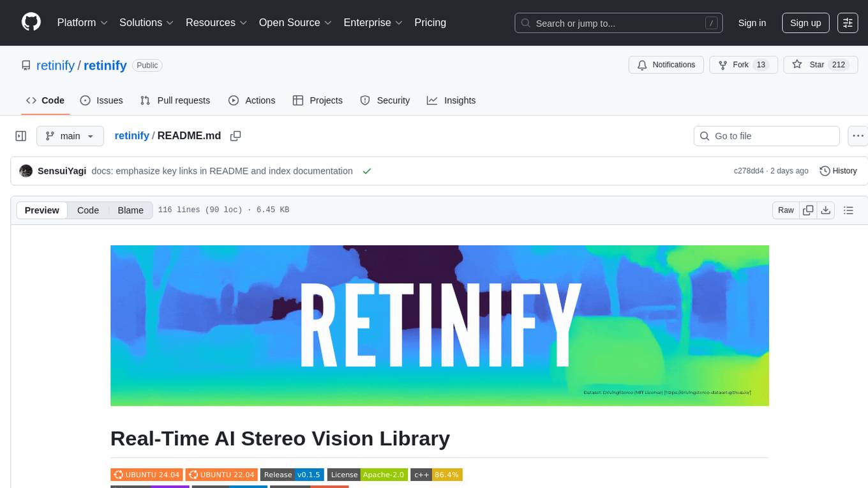868x488 pixels.
Task: Click the Ubuntu 24.04 badge
Action: [x=147, y=475]
